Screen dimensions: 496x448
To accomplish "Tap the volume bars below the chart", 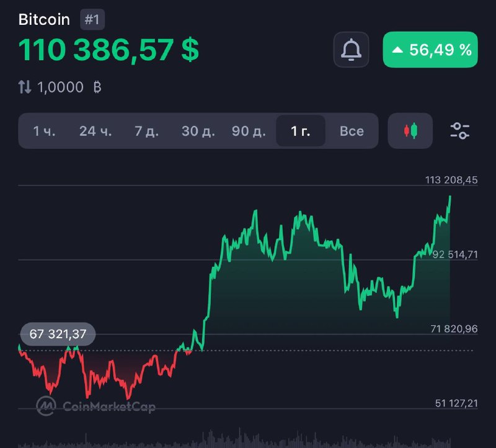I will (234, 439).
